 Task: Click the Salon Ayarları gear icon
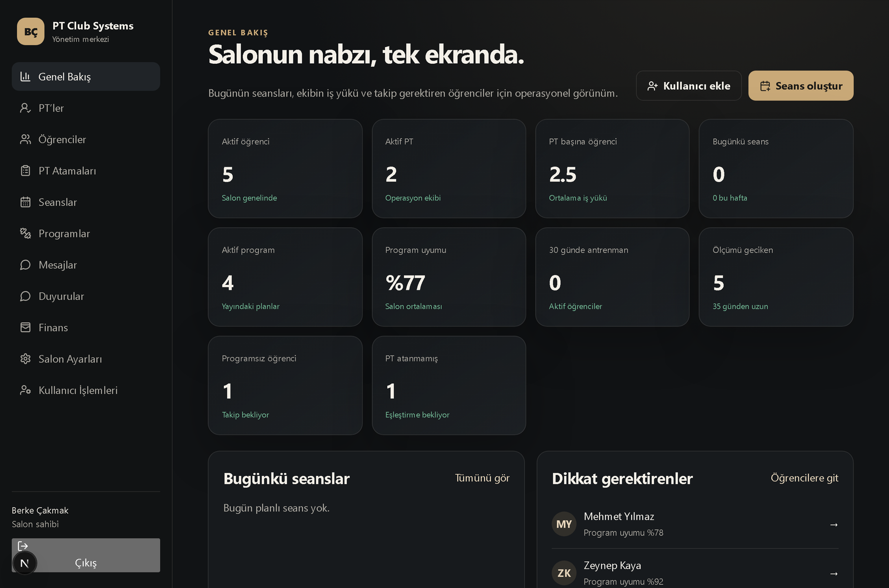25,359
